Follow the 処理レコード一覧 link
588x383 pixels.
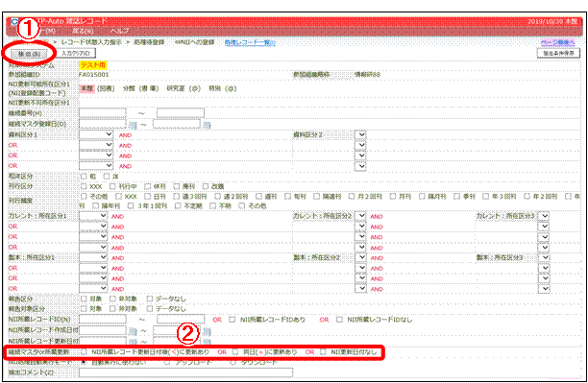tap(250, 43)
